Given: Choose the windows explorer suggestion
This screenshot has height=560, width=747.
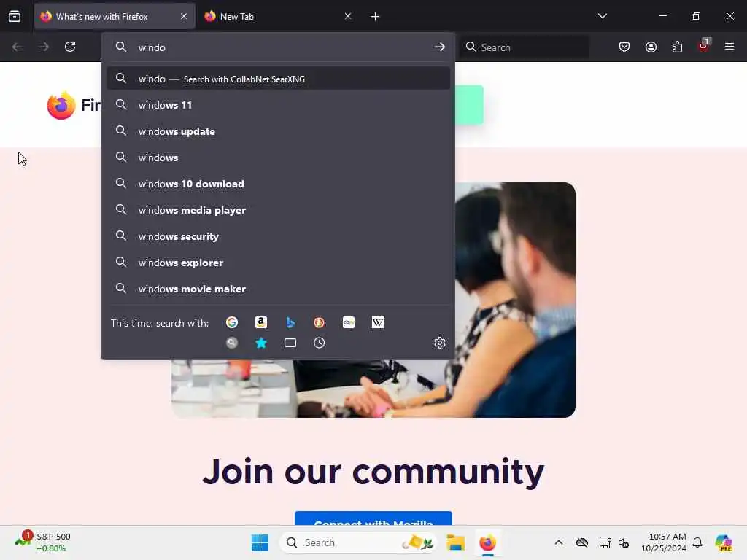Looking at the screenshot, I should [278, 262].
